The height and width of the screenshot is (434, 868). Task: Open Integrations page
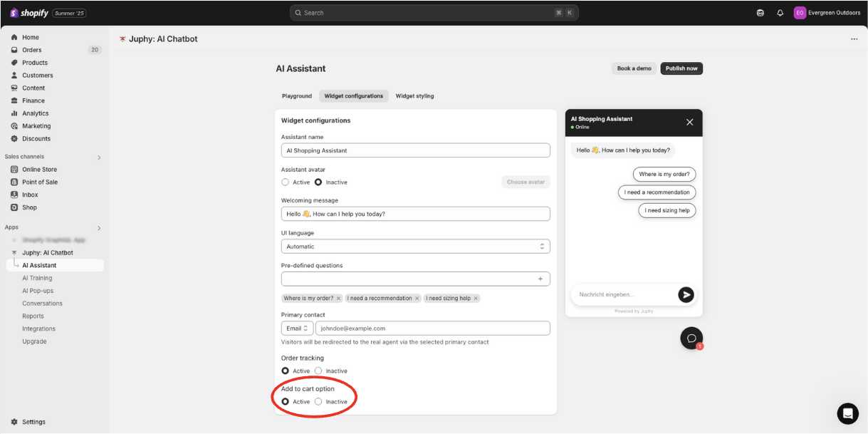pyautogui.click(x=38, y=329)
